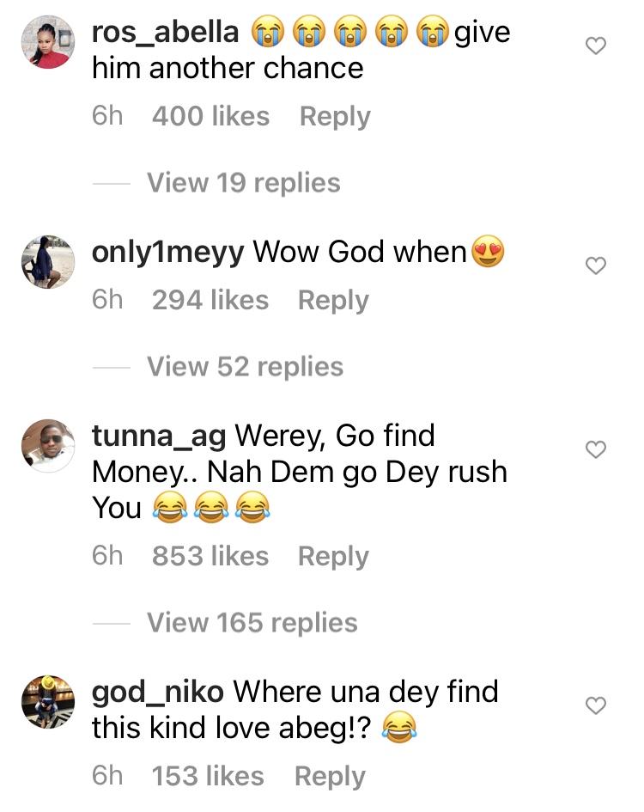Tap the heart next to only1meyy's comment
Image resolution: width=644 pixels, height=812 pixels.
(595, 266)
